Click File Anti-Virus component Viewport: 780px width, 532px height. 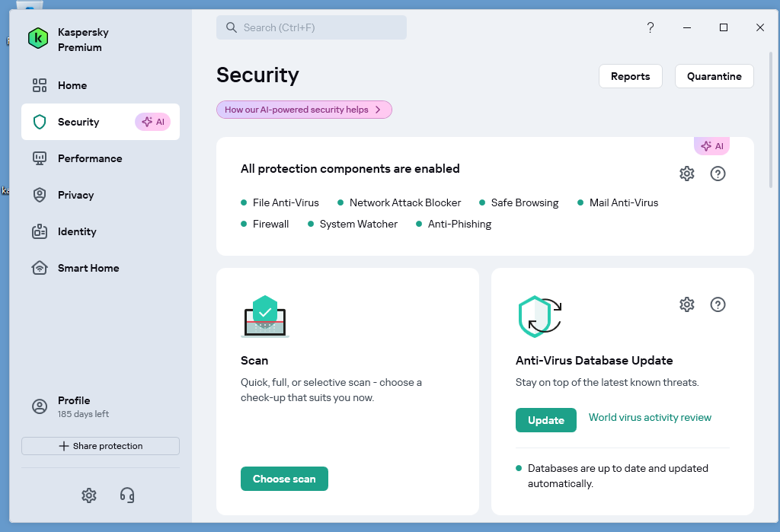pyautogui.click(x=280, y=203)
